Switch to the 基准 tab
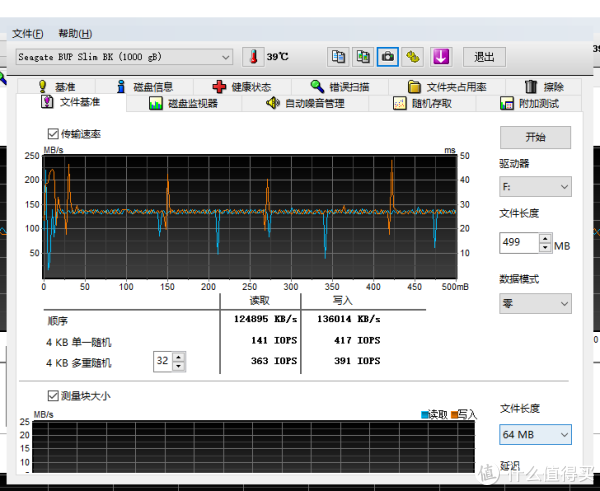600x491 pixels. pyautogui.click(x=56, y=87)
